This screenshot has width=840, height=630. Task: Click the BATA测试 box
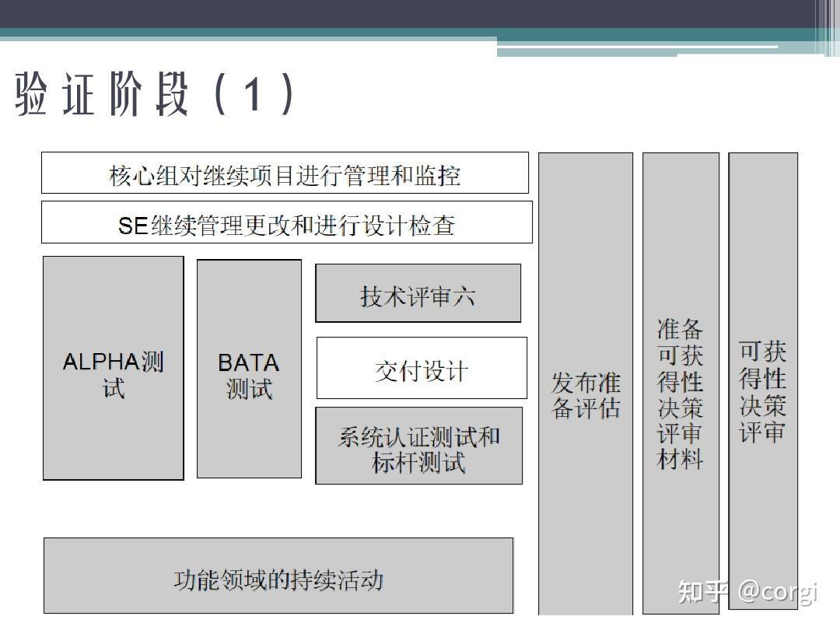(248, 367)
